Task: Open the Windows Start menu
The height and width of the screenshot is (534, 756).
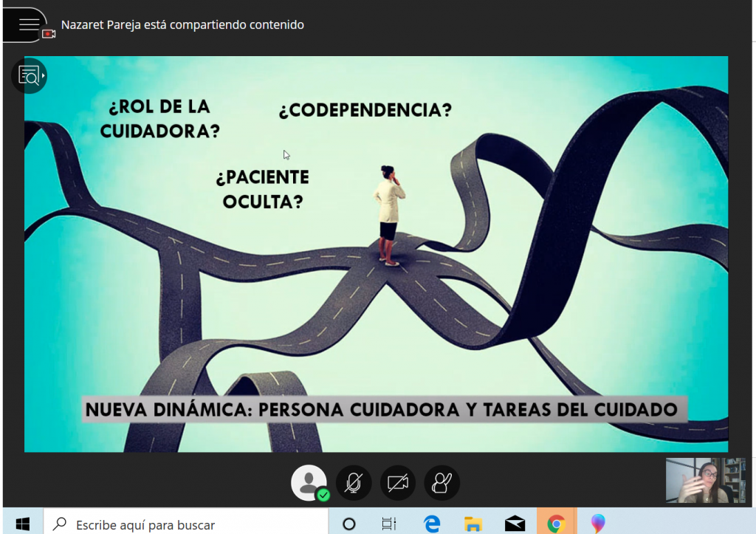Action: tap(22, 524)
